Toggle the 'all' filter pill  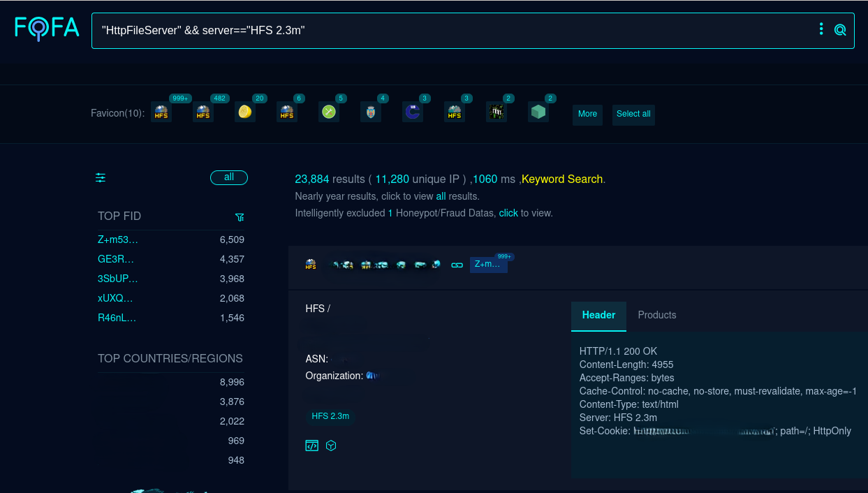[x=229, y=177]
